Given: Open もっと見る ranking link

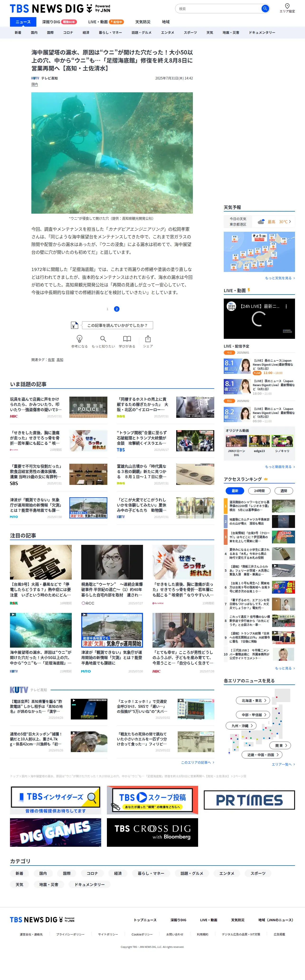Looking at the screenshot, I should click(285, 668).
